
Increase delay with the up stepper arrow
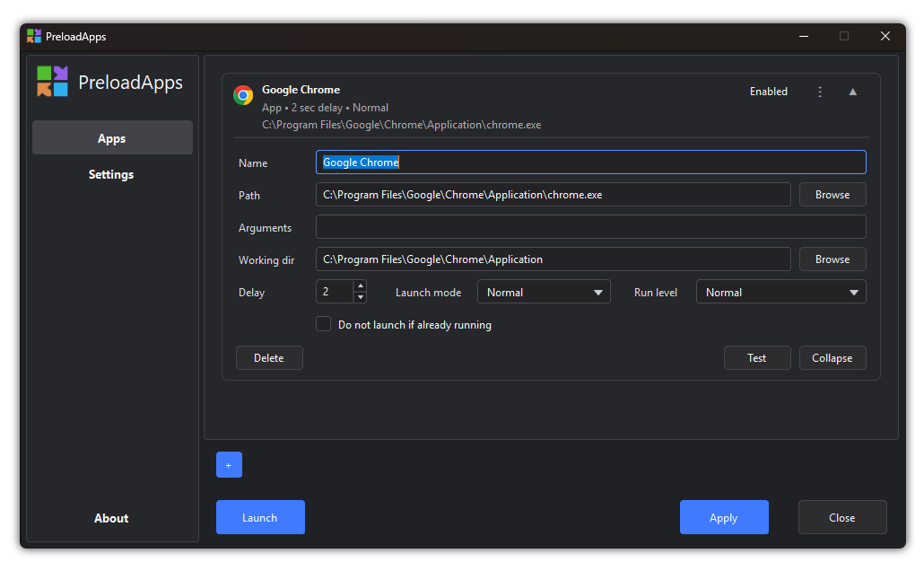click(360, 286)
